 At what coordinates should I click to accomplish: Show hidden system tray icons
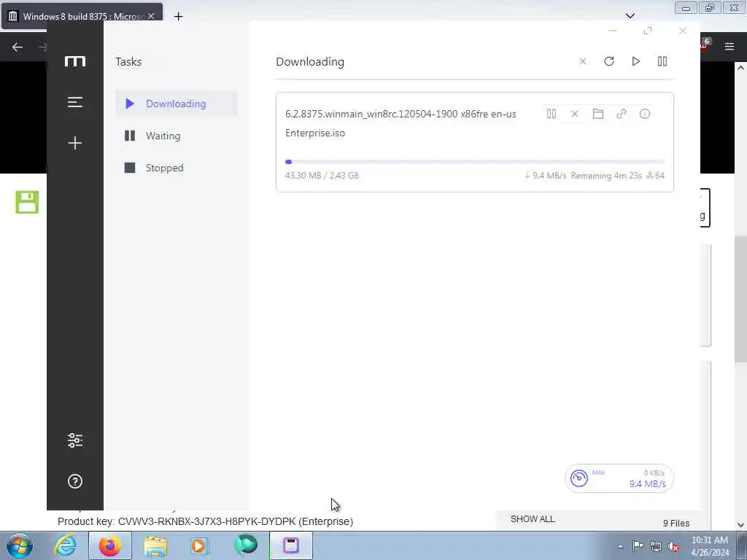point(620,546)
